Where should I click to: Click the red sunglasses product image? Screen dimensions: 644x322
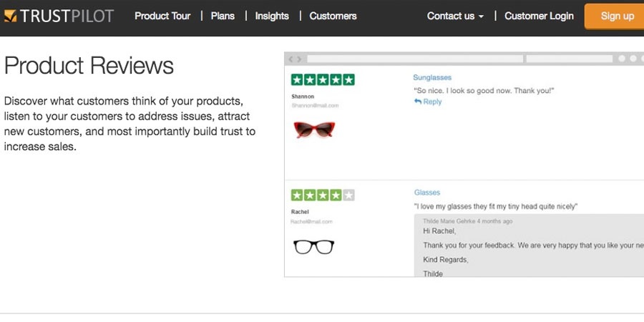coord(314,130)
